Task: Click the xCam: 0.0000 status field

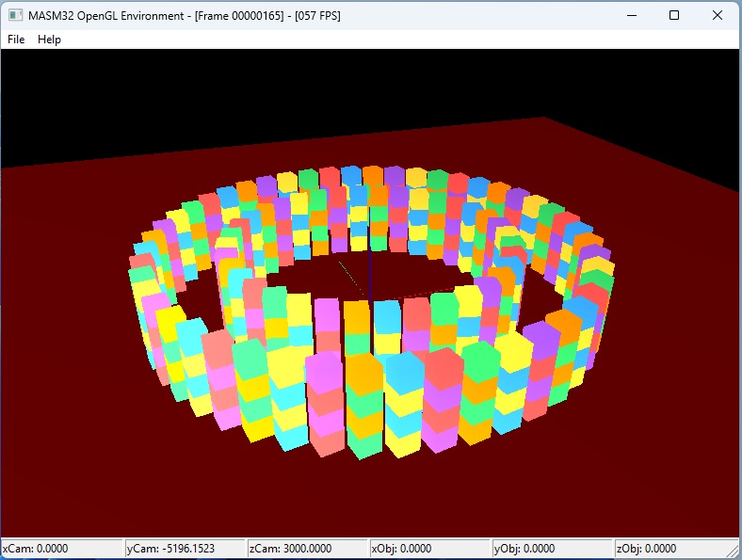Action: [x=62, y=549]
